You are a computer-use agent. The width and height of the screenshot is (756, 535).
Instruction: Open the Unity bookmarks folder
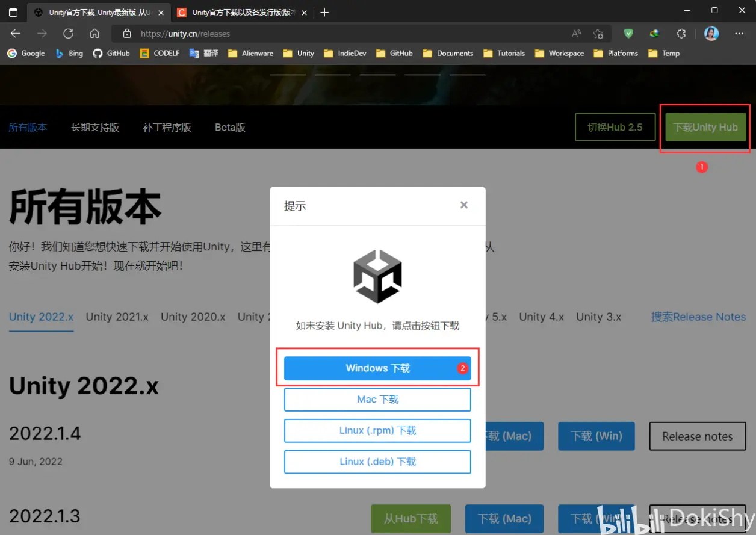299,53
